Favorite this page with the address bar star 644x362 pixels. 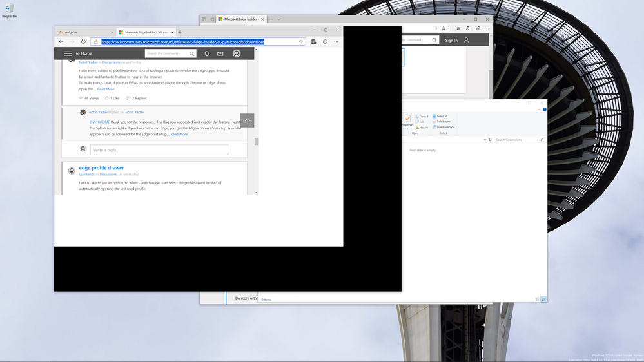[x=300, y=41]
